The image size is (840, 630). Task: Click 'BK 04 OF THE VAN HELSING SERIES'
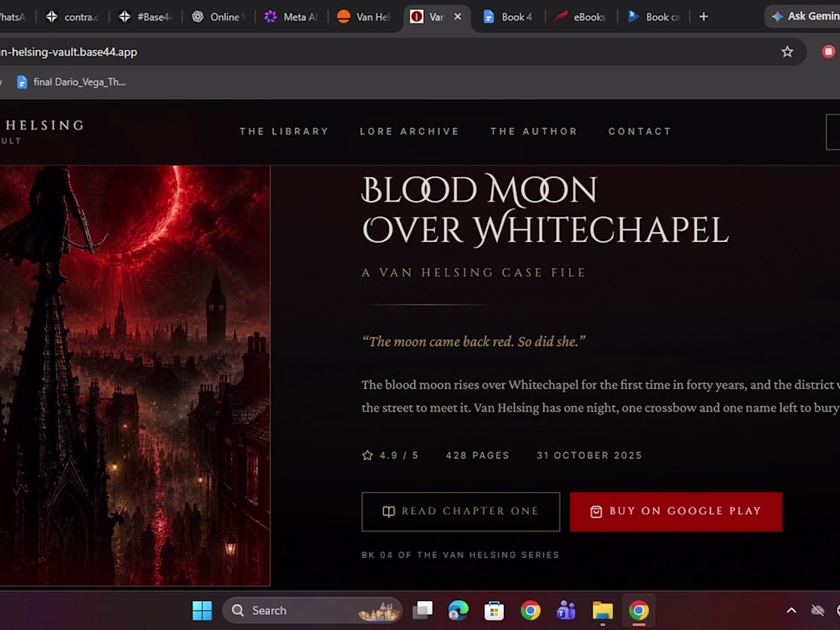460,555
